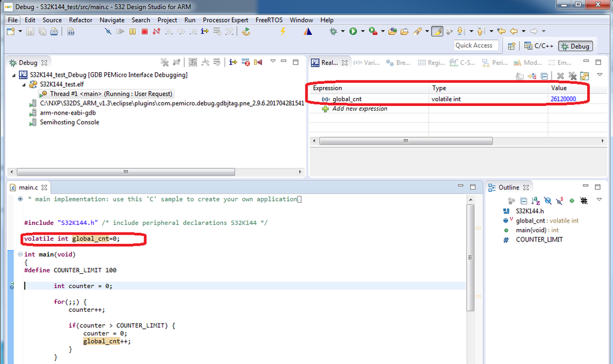Click global_cnt value 26120000 cell
The height and width of the screenshot is (364, 613).
point(563,99)
